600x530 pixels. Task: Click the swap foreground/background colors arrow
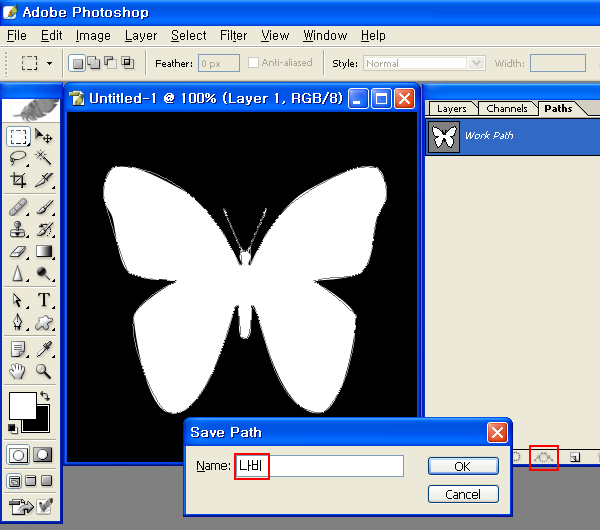click(x=45, y=396)
